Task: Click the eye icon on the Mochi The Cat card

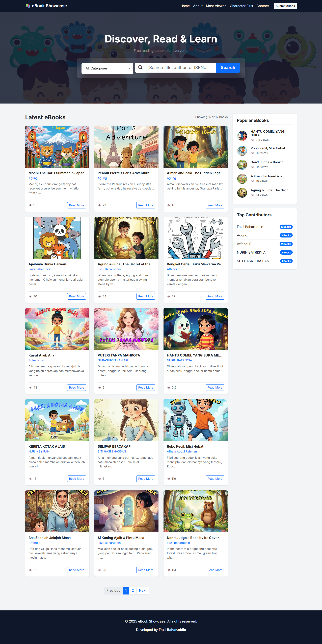Action: coord(30,205)
